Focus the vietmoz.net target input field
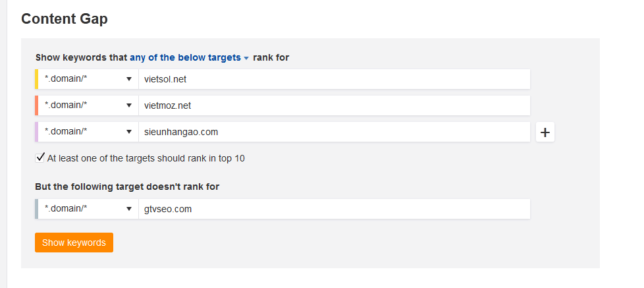The image size is (644, 288). (333, 105)
